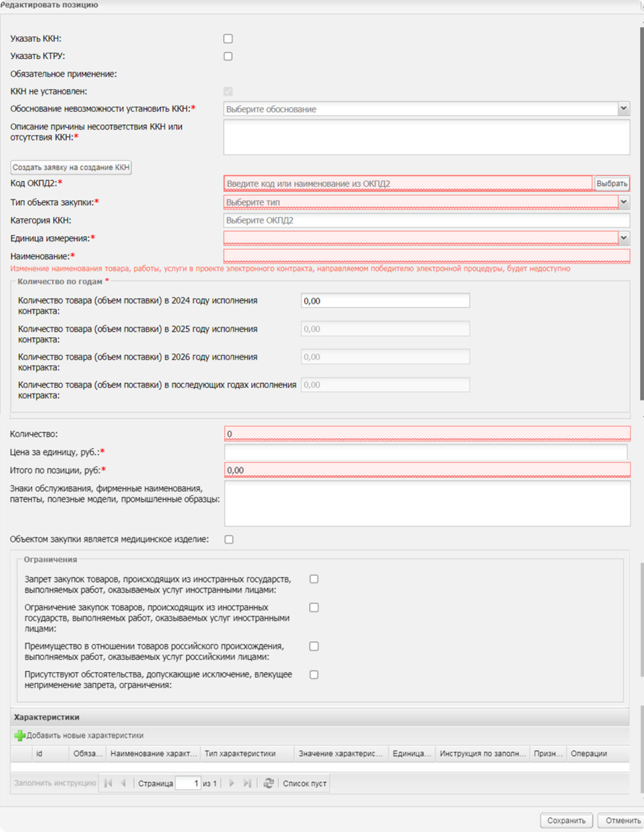Tick 'Преимущество в отношении товаров российского происхождения'
644x832 pixels.
[314, 646]
